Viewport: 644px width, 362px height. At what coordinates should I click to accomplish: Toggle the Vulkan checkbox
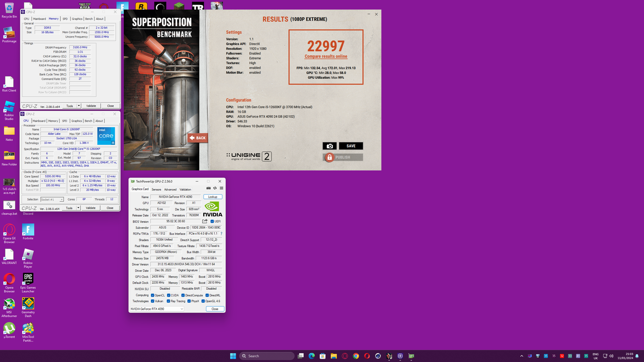152,301
